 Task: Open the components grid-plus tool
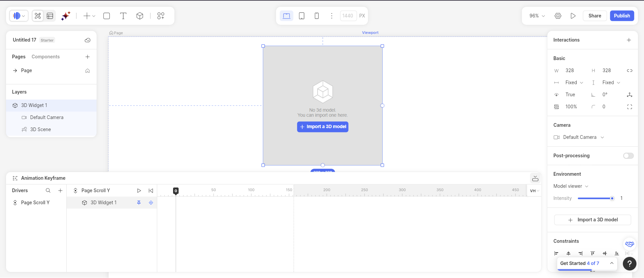coord(161,16)
